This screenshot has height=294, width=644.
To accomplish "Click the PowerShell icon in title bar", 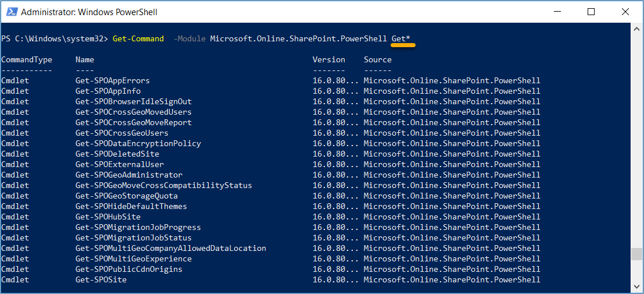I will click(x=13, y=12).
